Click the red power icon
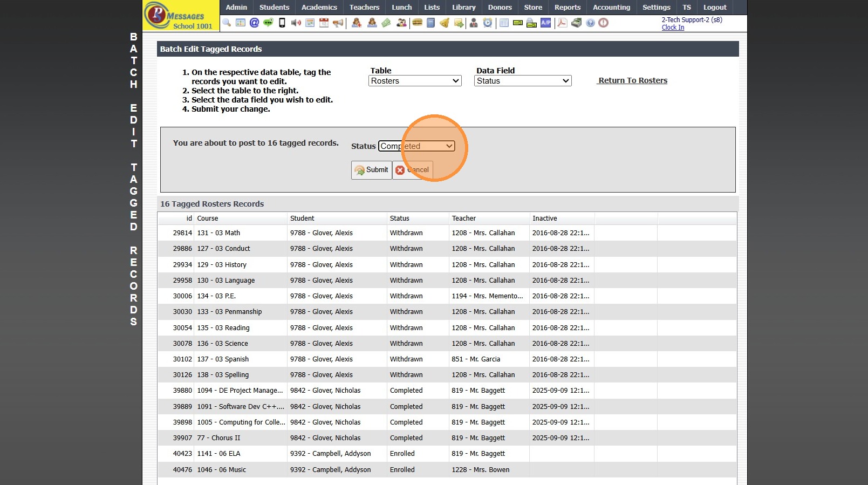Screen dimensions: 868x485 (x=604, y=23)
